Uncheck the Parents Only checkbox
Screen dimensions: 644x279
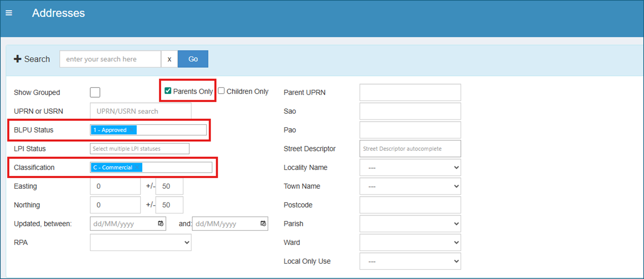(x=168, y=91)
